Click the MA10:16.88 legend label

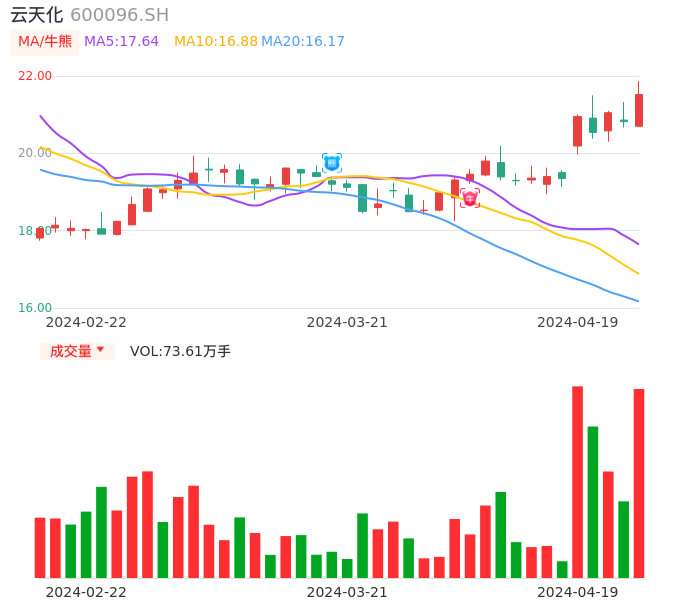tap(216, 42)
